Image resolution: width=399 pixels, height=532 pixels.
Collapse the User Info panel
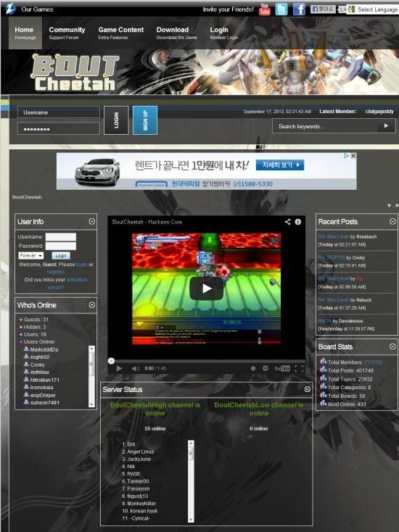91,221
